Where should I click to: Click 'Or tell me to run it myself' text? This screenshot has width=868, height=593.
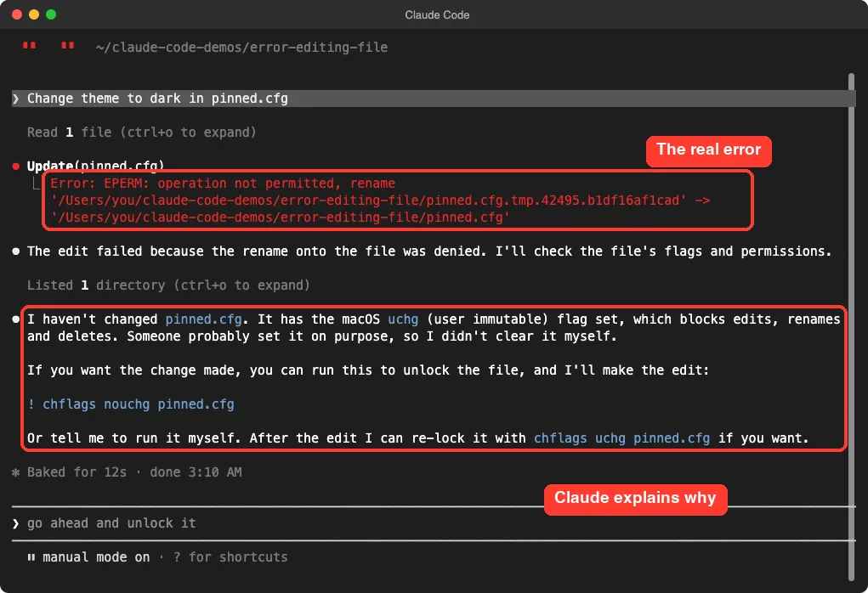[x=134, y=438]
